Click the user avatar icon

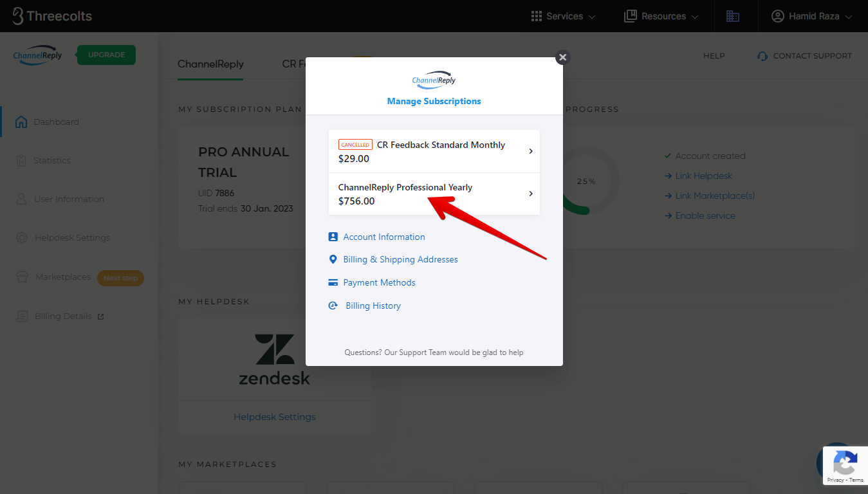(778, 16)
